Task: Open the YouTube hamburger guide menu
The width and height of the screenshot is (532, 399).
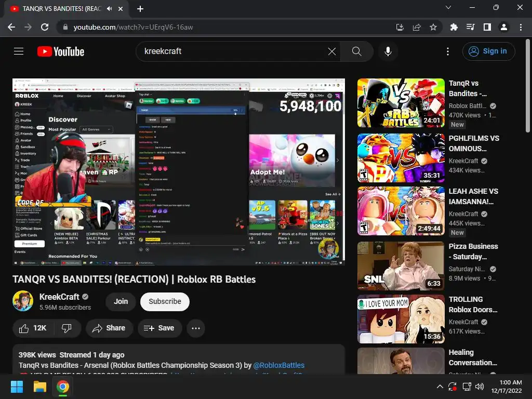Action: click(19, 51)
